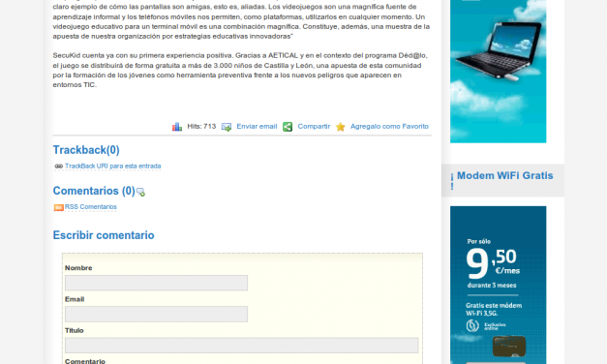Click the Enviar email envelope icon
The image size is (607, 364).
click(227, 127)
